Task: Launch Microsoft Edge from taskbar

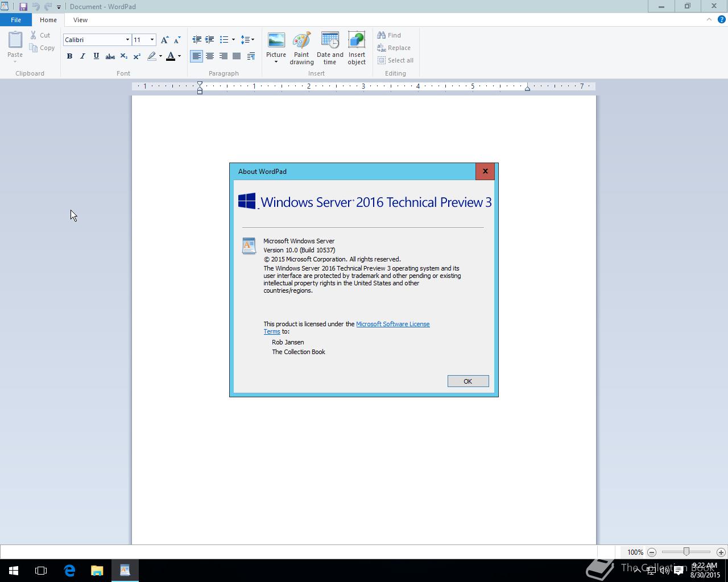Action: 69,570
